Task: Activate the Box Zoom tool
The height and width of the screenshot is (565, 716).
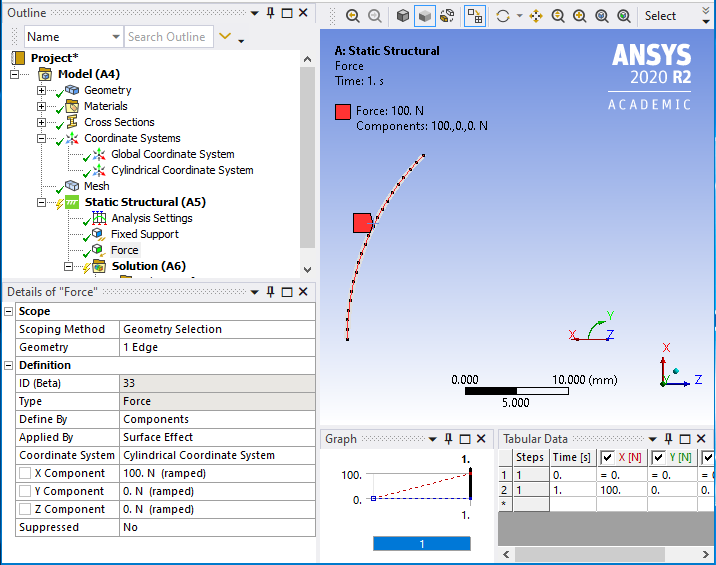Action: pos(579,16)
